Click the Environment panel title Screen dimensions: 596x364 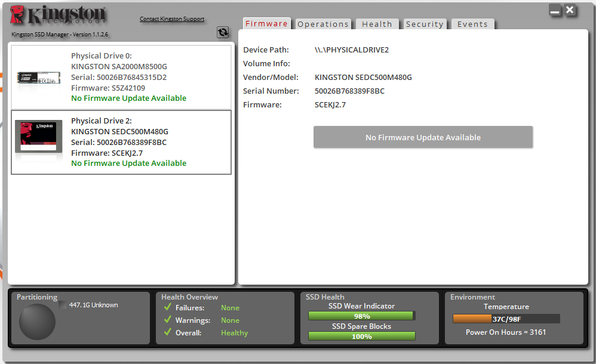(472, 297)
